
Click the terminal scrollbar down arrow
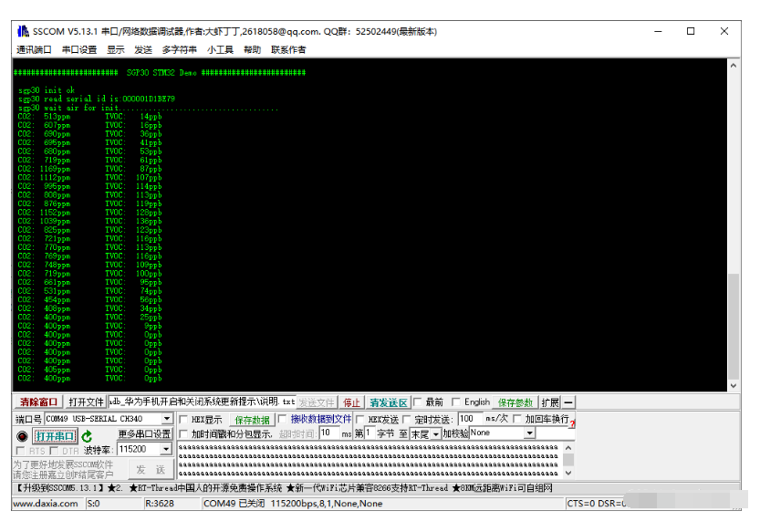pos(734,386)
